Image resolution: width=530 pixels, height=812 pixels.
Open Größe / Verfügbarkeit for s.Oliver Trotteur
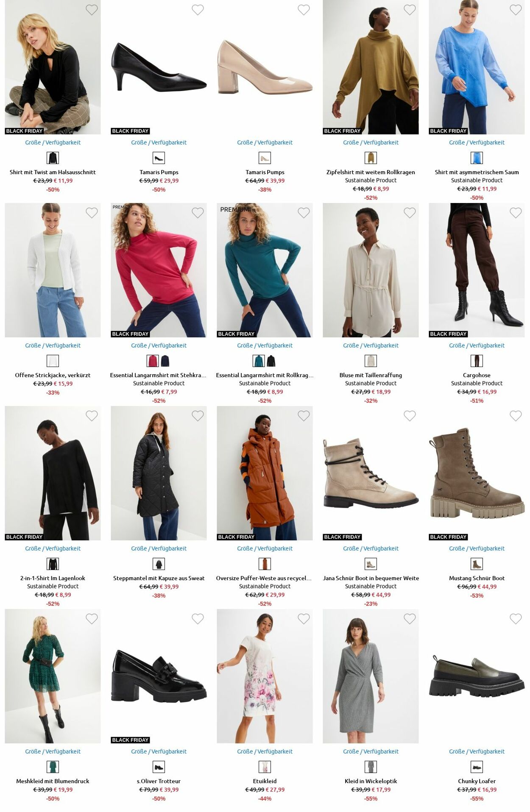(159, 751)
